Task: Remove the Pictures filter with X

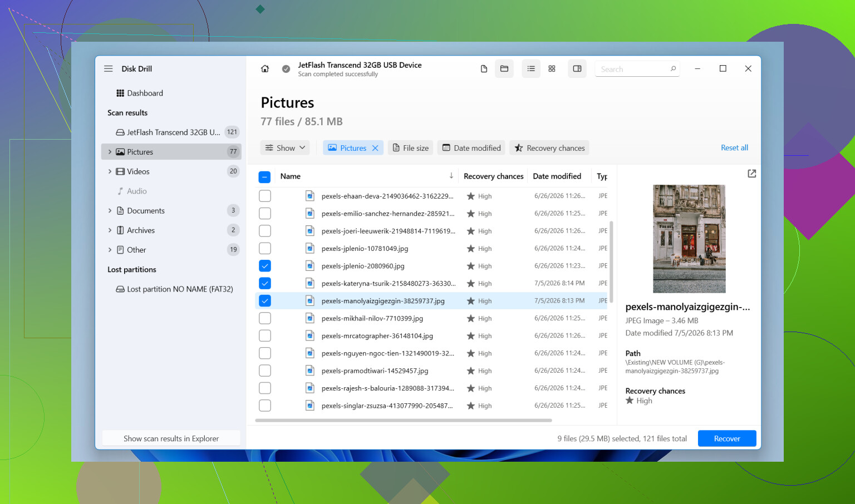Action: pos(375,148)
